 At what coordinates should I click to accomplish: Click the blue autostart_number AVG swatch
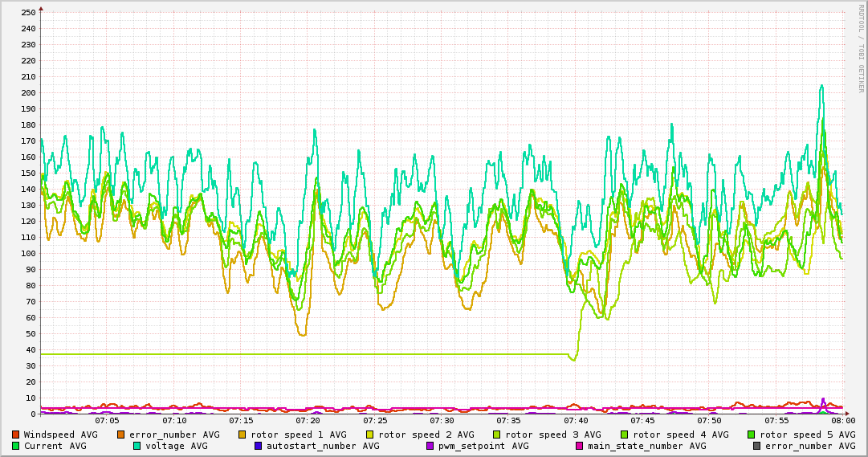pyautogui.click(x=259, y=446)
